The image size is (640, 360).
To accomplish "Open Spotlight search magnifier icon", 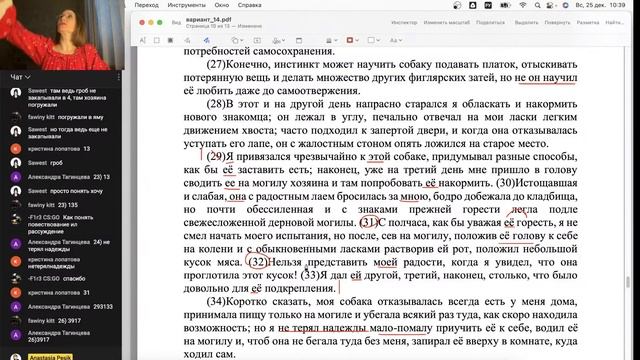I will [x=538, y=5].
